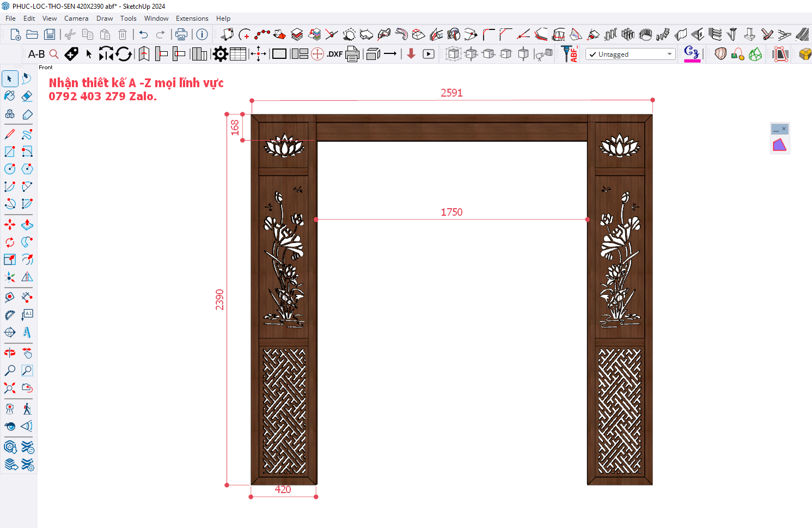Open the Window menu
The height and width of the screenshot is (528, 812).
coord(156,19)
